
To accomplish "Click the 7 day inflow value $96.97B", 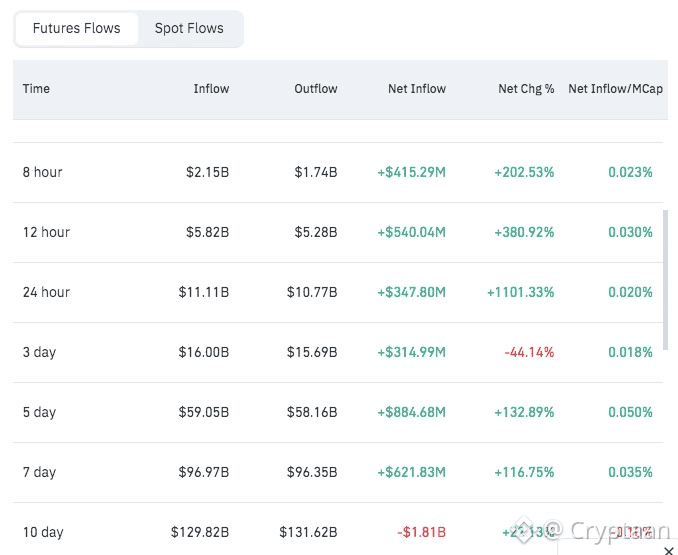I will pos(204,472).
